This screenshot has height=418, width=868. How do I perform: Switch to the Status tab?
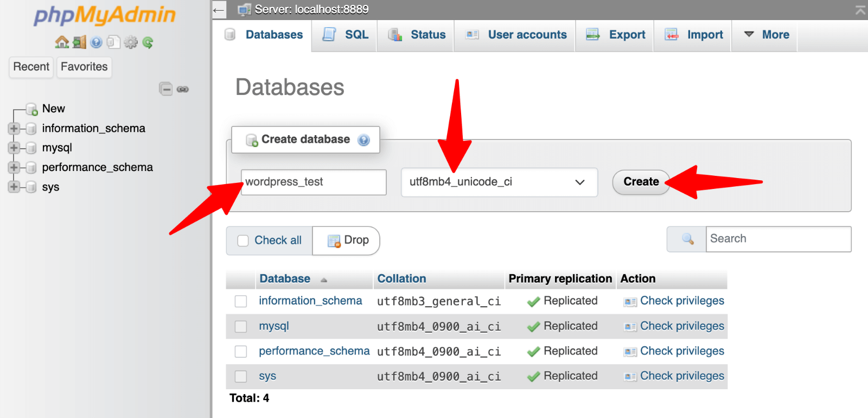[416, 35]
